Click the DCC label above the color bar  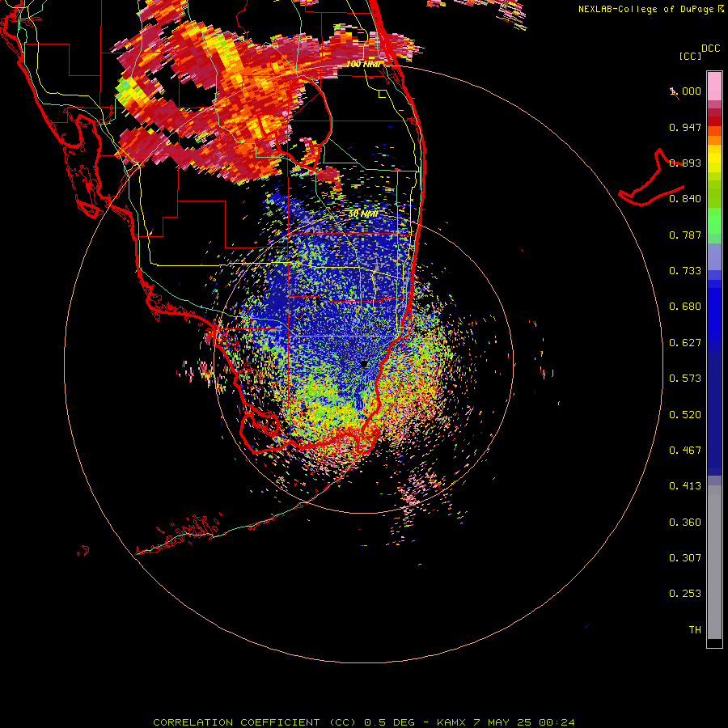[710, 49]
